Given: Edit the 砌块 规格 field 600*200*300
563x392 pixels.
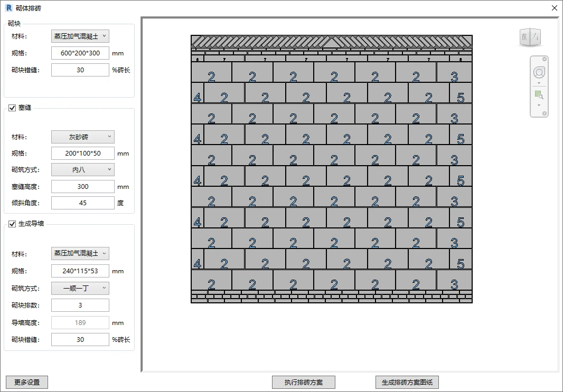Looking at the screenshot, I should [80, 53].
